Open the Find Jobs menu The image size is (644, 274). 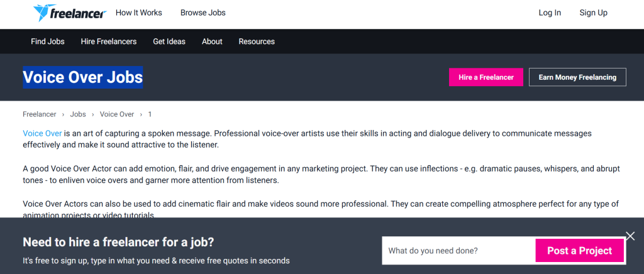pos(48,41)
